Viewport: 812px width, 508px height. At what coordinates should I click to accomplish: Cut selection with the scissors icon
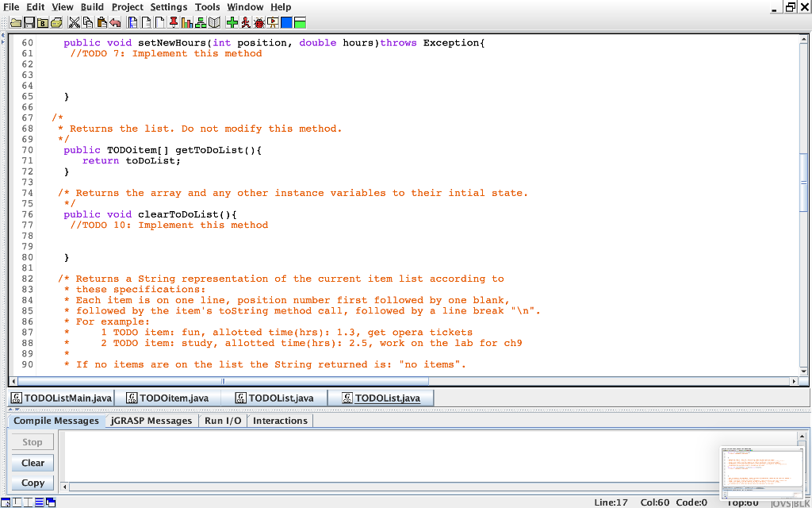click(x=75, y=22)
